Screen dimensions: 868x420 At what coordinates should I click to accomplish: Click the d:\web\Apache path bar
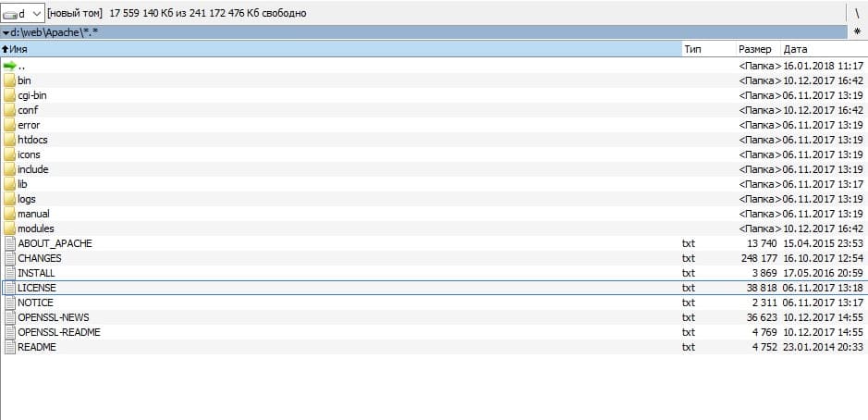click(424, 32)
